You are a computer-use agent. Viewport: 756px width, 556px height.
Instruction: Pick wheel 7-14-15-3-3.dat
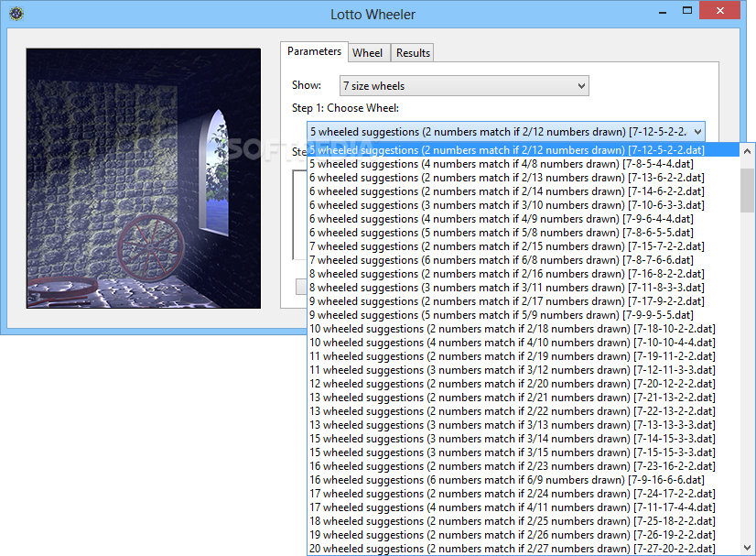point(523,439)
